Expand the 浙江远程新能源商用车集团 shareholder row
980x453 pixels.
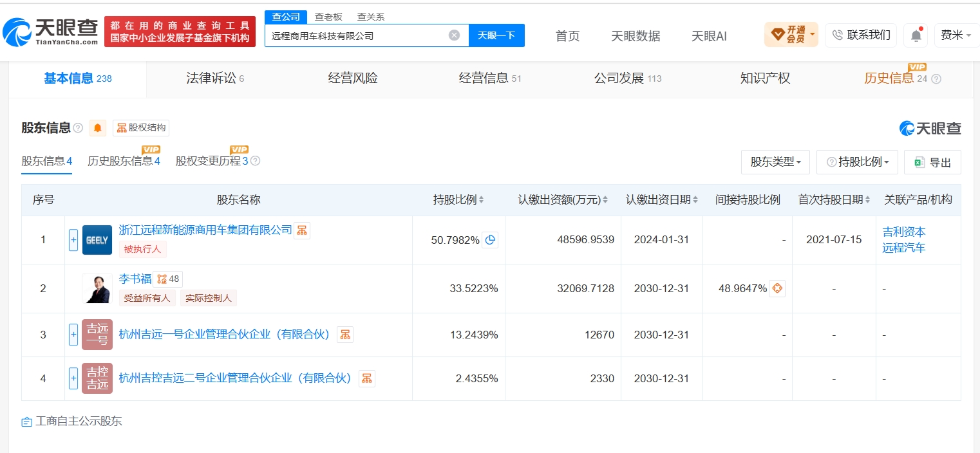click(73, 240)
